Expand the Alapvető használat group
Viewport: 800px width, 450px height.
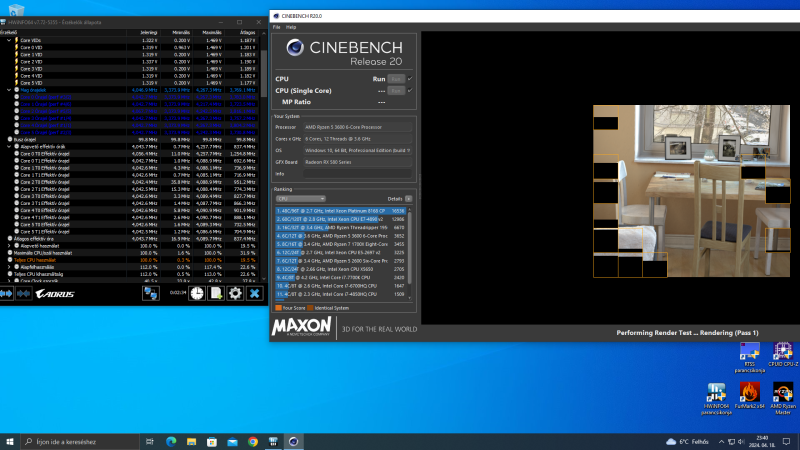tap(9, 245)
